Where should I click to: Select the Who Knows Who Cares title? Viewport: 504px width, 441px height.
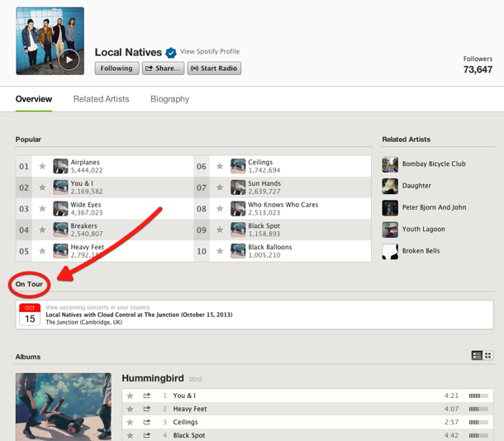pos(283,205)
